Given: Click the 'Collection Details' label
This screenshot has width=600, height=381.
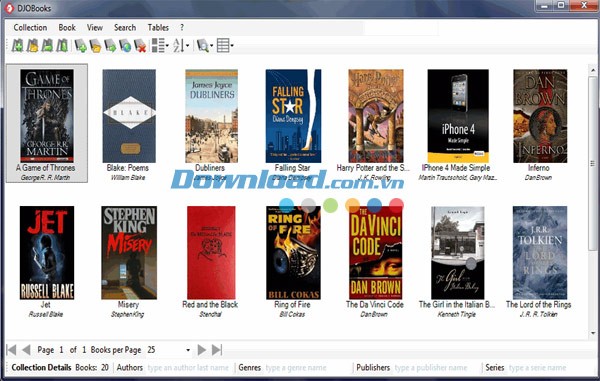Looking at the screenshot, I should [41, 368].
